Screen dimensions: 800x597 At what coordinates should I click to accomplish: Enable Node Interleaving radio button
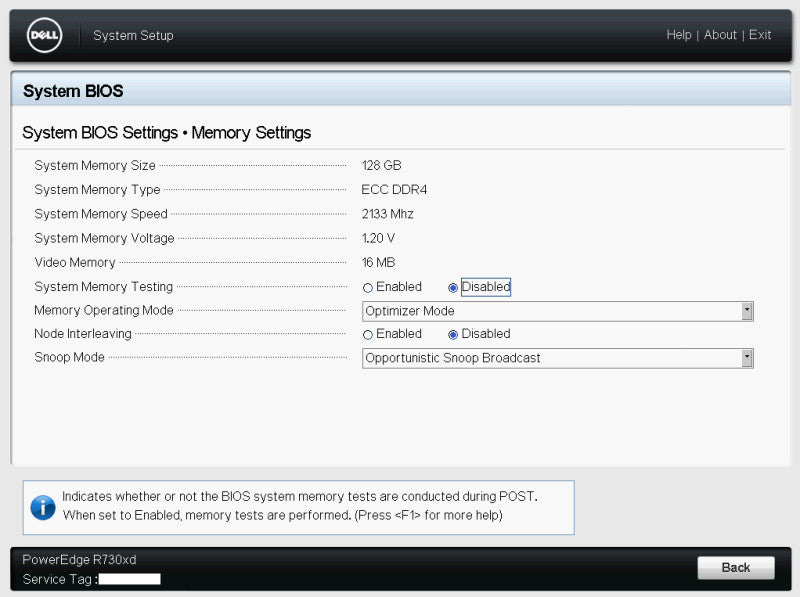pos(367,335)
